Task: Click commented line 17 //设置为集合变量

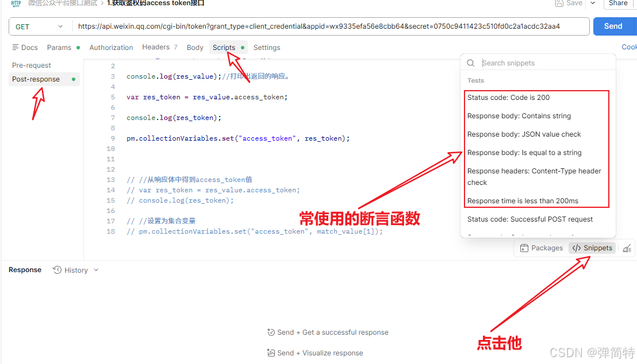Action: 161,221
